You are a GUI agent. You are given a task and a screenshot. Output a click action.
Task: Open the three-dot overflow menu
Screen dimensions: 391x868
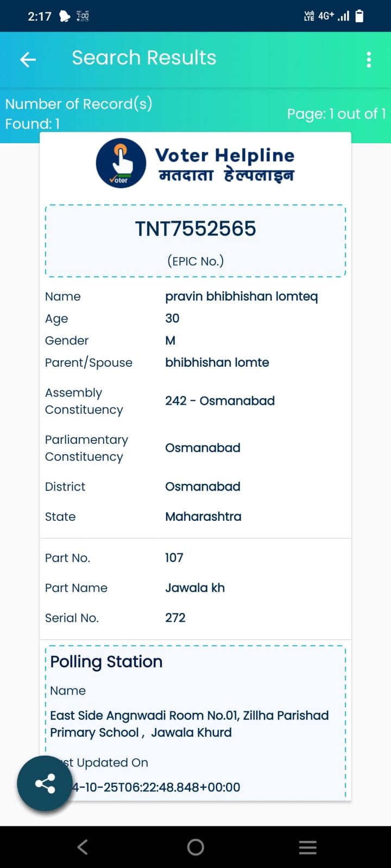click(x=369, y=60)
